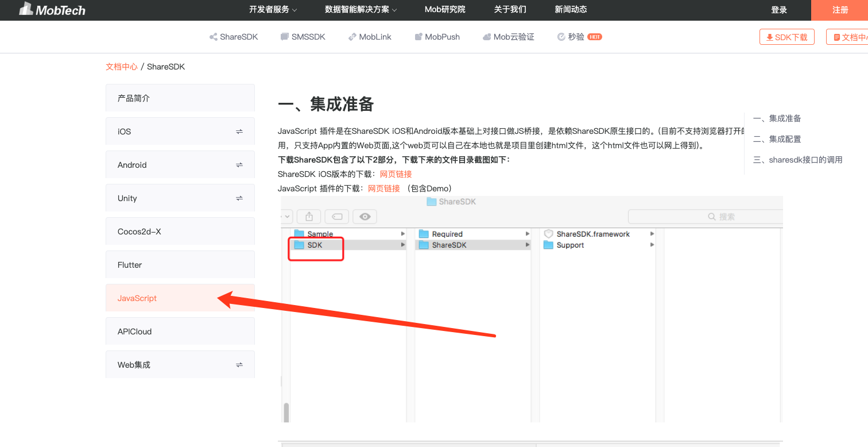Click the Support folder in screenshot
The width and height of the screenshot is (868, 447).
[563, 245]
